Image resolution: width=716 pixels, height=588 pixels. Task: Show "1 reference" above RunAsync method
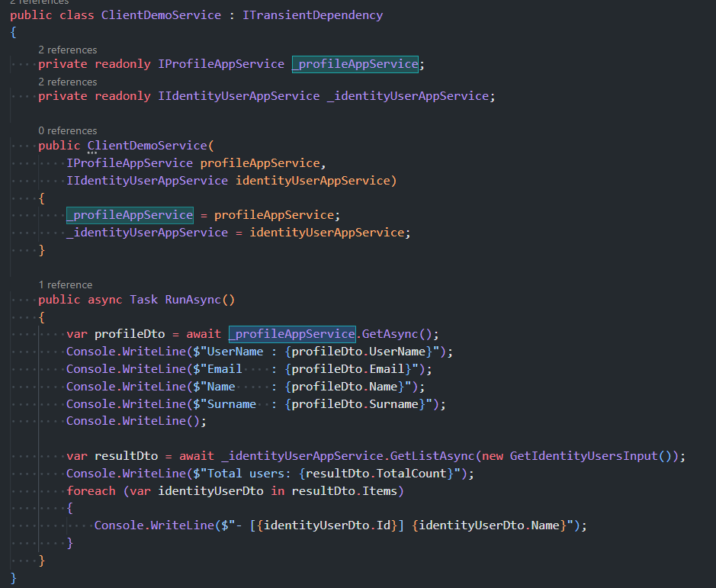point(66,285)
